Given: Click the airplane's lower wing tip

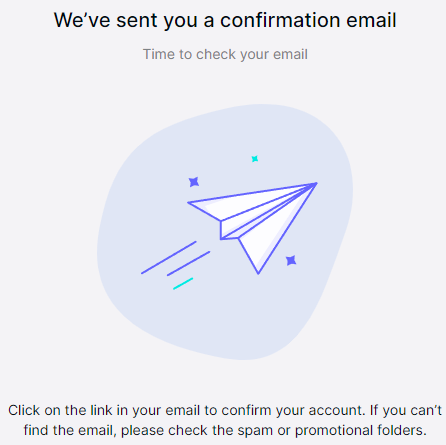Looking at the screenshot, I should pyautogui.click(x=258, y=272).
